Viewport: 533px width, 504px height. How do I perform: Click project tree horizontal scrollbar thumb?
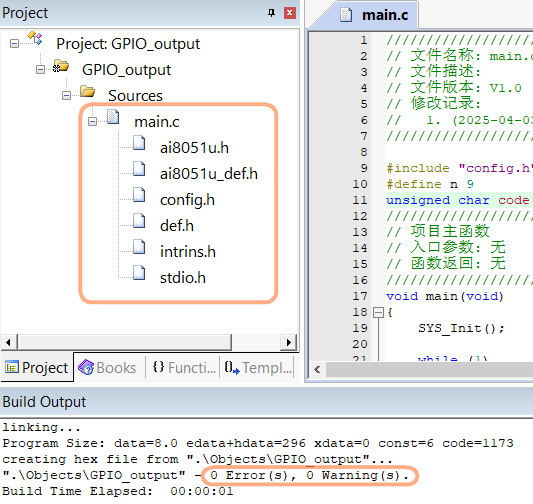124,342
